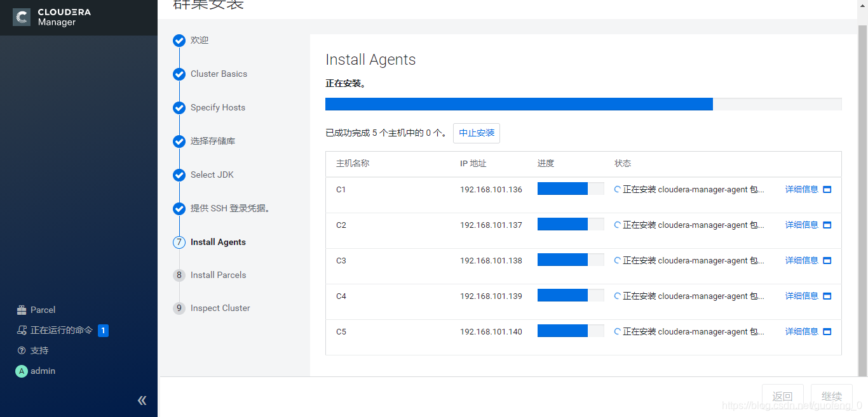
Task: Click the 继续 continue button
Action: coord(832,396)
